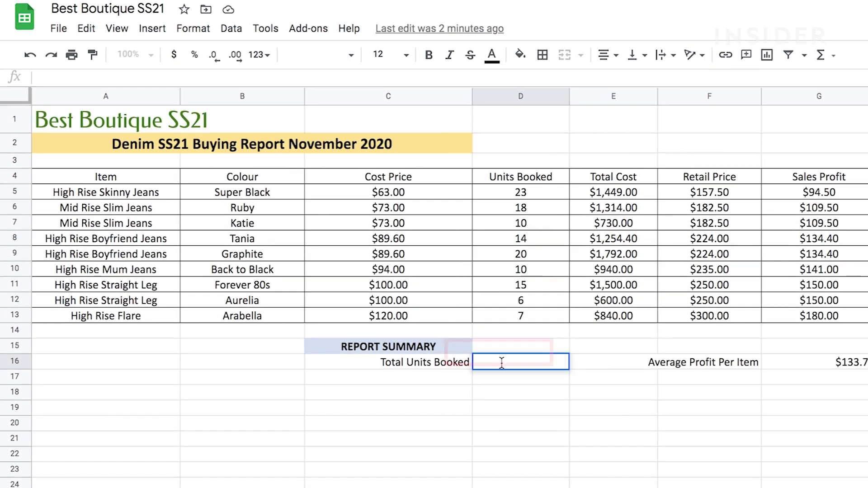Click the Last edit was 2 minutes ago link
This screenshot has width=868, height=488.
(439, 28)
